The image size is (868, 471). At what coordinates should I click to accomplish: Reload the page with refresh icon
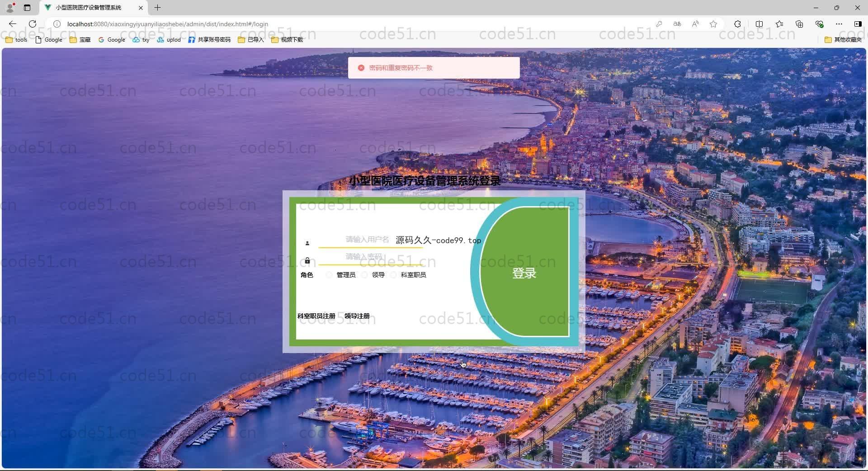33,24
